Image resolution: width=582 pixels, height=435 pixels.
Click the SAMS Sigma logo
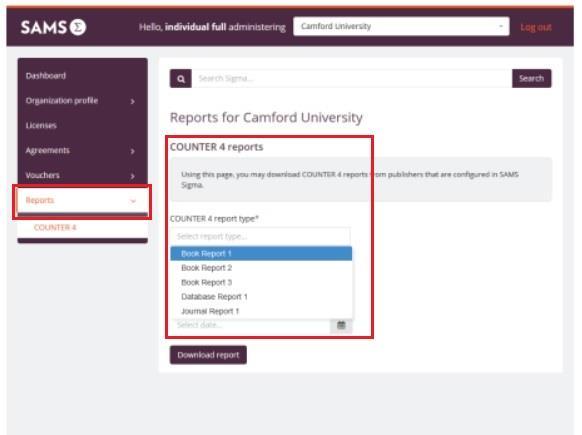(x=53, y=27)
